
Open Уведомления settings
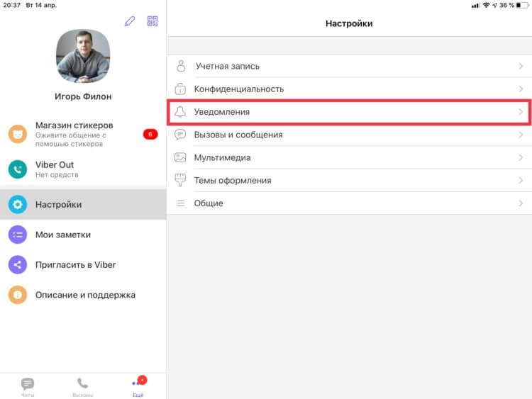(349, 112)
